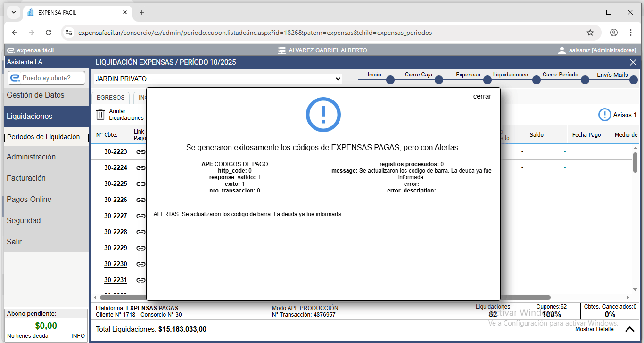Click link icon for voucher 30-2226
The width and height of the screenshot is (644, 343).
click(140, 200)
